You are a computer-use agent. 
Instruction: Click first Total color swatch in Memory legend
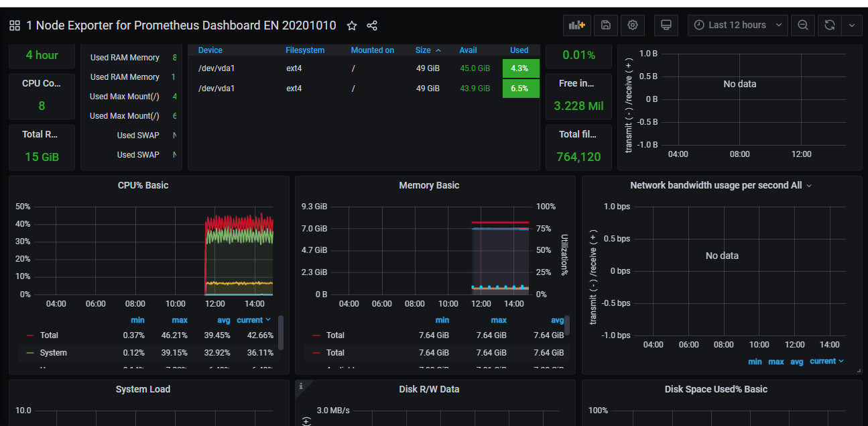tap(316, 335)
